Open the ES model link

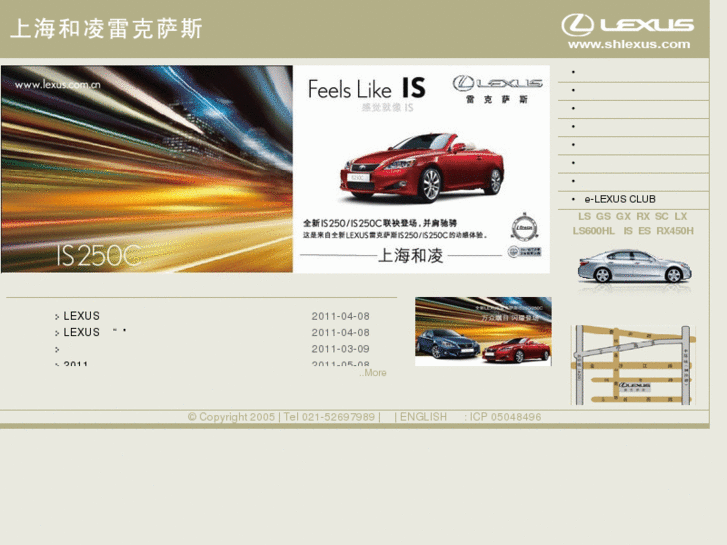tap(644, 231)
